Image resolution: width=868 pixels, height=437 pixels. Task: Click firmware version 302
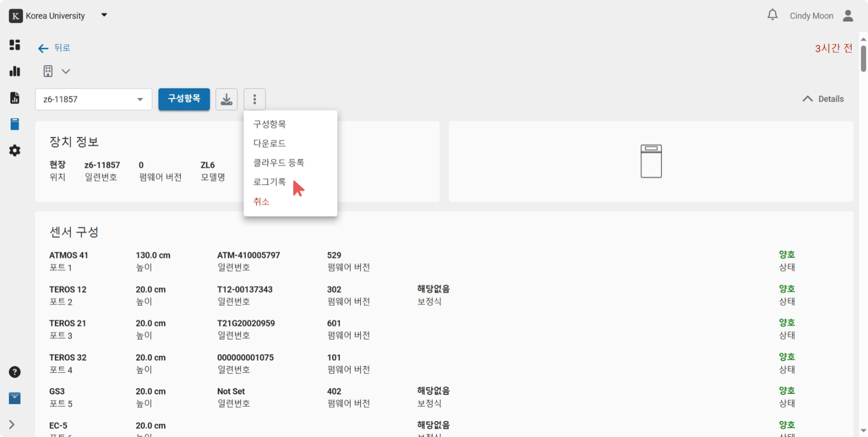(x=334, y=289)
